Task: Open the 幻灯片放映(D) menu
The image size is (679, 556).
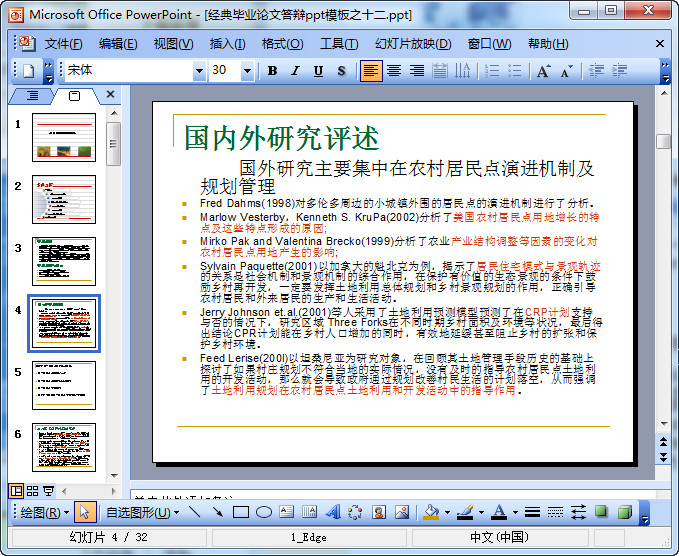Action: [413, 44]
